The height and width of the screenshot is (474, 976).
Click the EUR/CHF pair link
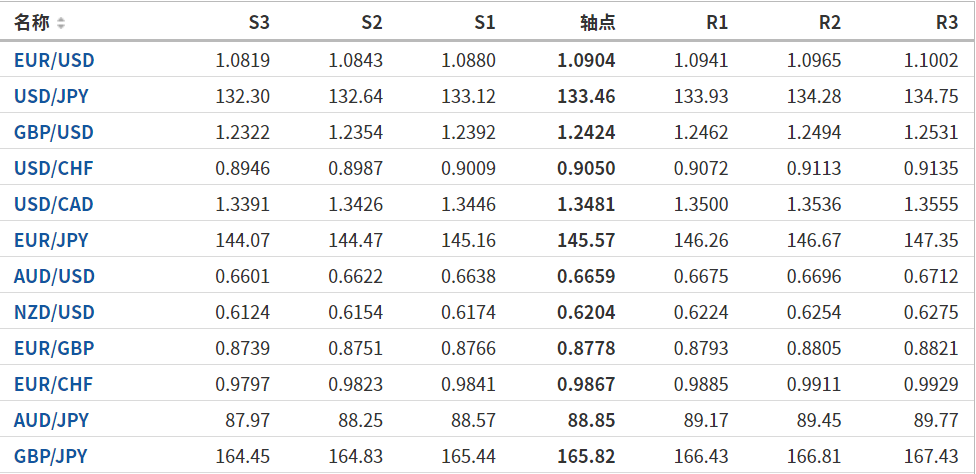(x=53, y=384)
